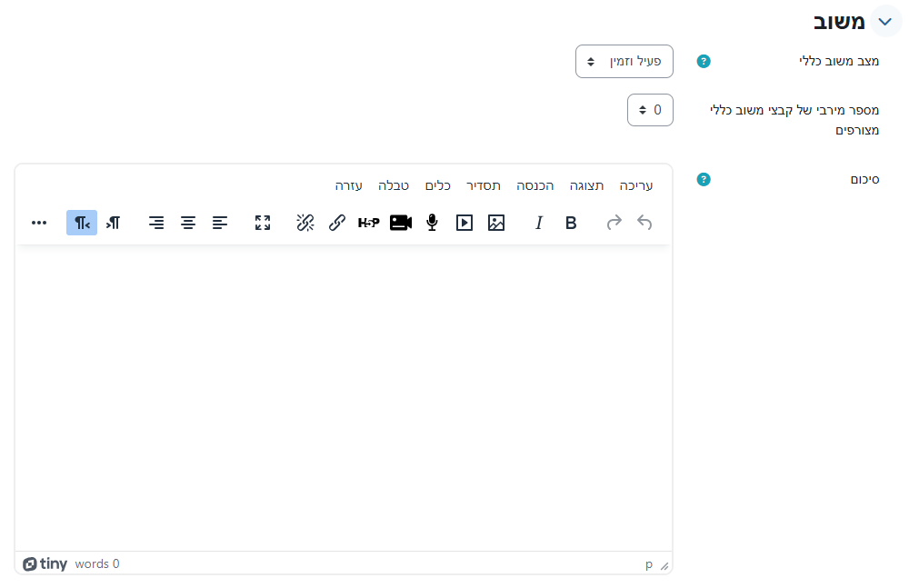Center-align the text
This screenshot has width=909, height=588.
(188, 223)
